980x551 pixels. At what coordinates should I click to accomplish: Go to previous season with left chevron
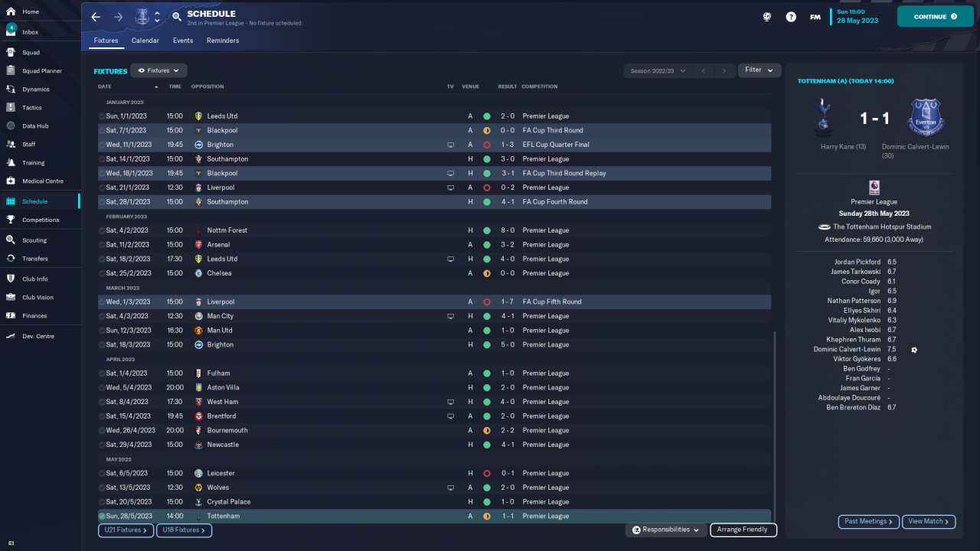pos(703,70)
